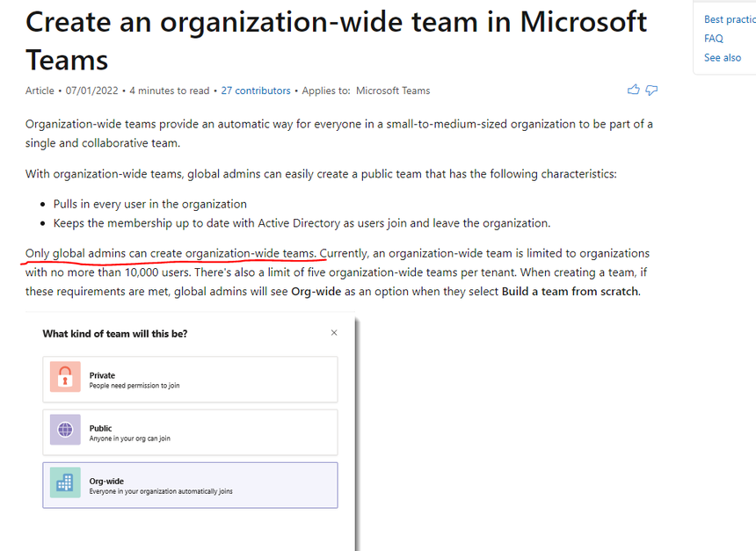Image resolution: width=756 pixels, height=551 pixels.
Task: Click the article date 07/01/2022
Action: click(x=93, y=91)
